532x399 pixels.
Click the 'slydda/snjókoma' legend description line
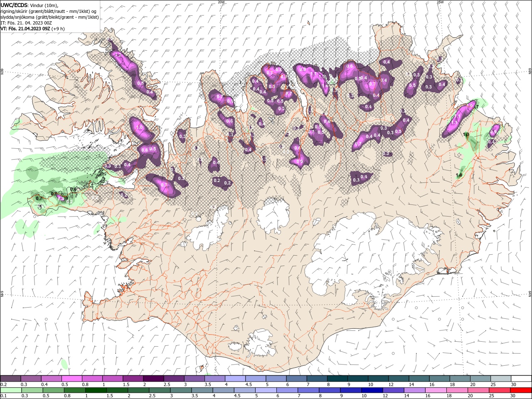pyautogui.click(x=49, y=17)
